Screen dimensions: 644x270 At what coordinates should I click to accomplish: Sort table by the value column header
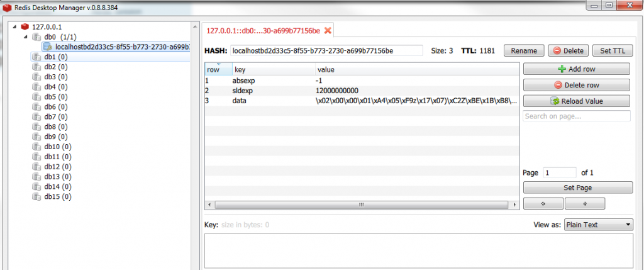click(x=417, y=69)
